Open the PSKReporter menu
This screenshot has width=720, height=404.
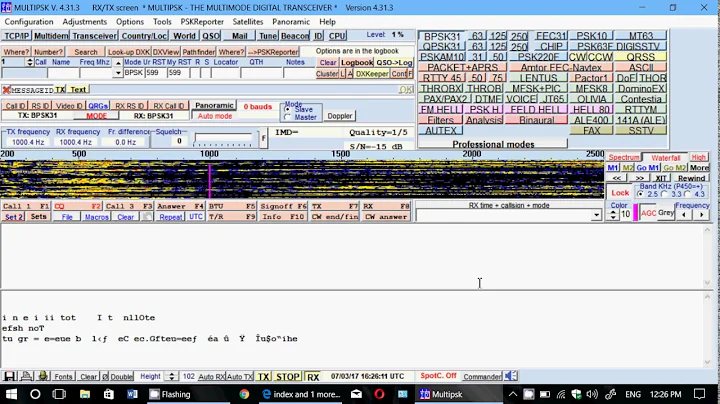click(202, 22)
